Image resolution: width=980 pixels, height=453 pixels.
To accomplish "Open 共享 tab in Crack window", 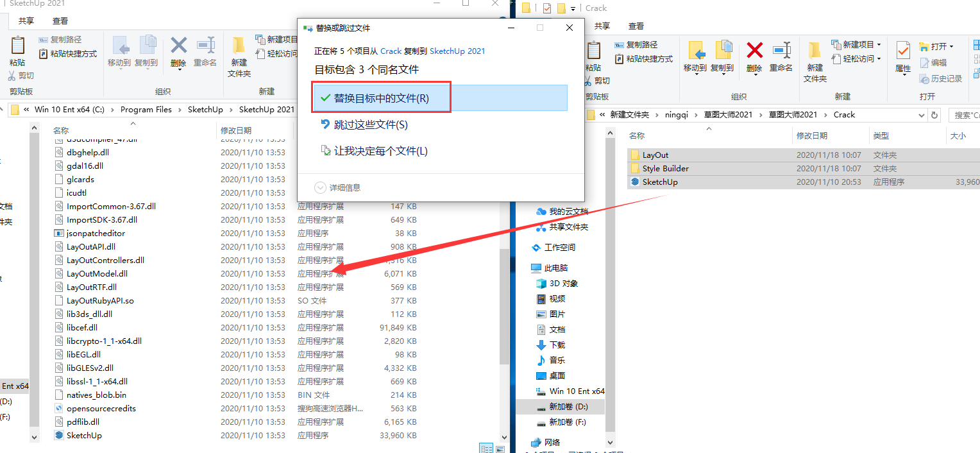I will pyautogui.click(x=602, y=26).
